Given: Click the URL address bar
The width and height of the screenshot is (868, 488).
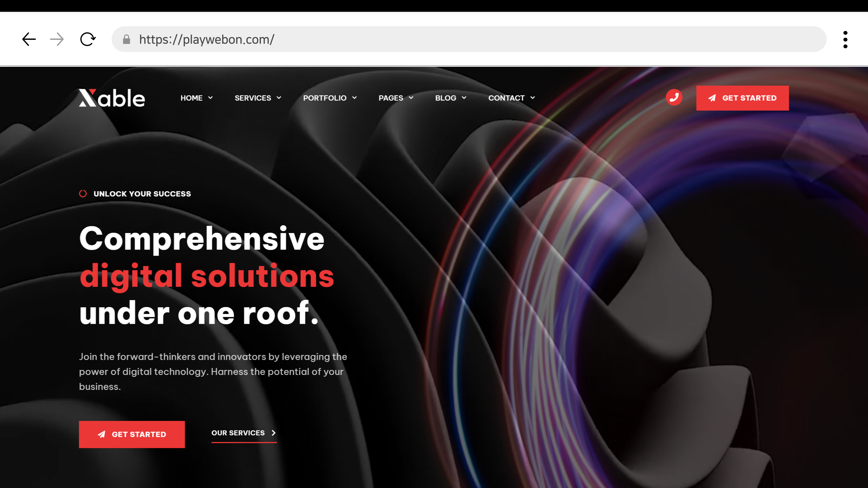Looking at the screenshot, I should point(472,39).
